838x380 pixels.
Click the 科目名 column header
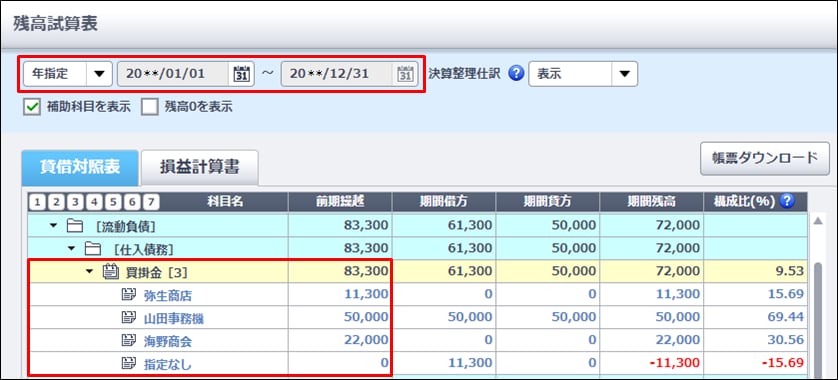point(225,201)
